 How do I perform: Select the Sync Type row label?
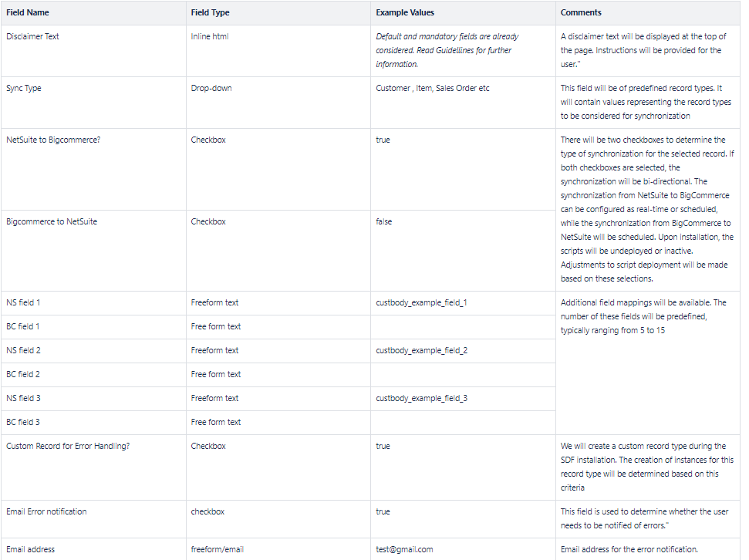point(24,88)
